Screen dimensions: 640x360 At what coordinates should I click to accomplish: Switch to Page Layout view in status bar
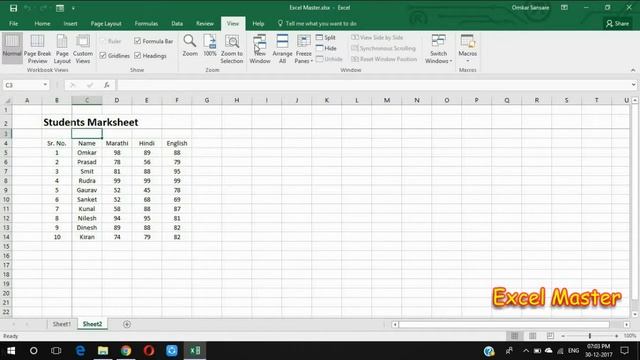(x=532, y=336)
